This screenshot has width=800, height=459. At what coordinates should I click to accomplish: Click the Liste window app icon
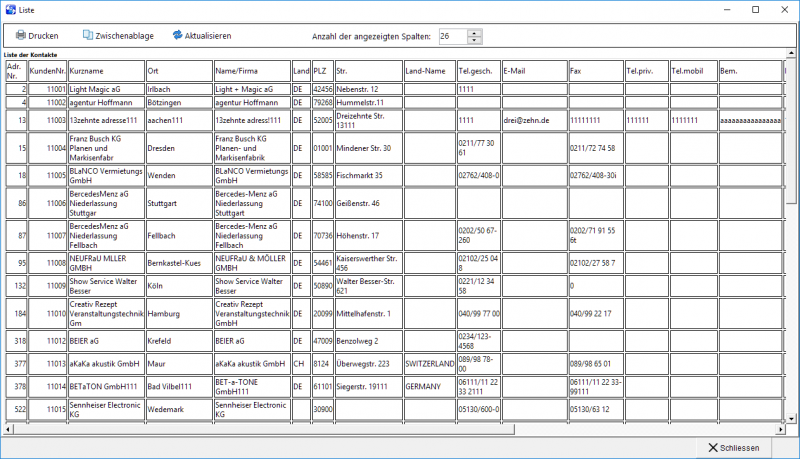coord(10,10)
